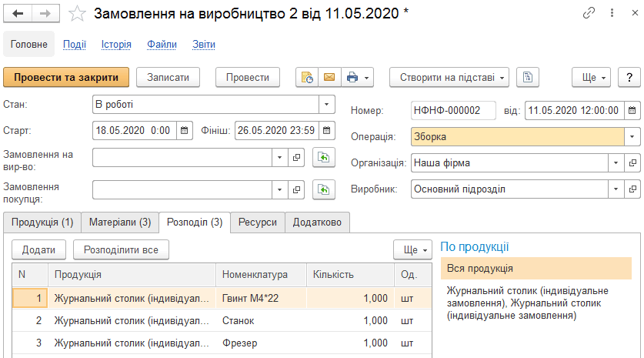Select table cell Гвинт М4*22
Image resolution: width=644 pixels, height=358 pixels.
click(x=261, y=299)
